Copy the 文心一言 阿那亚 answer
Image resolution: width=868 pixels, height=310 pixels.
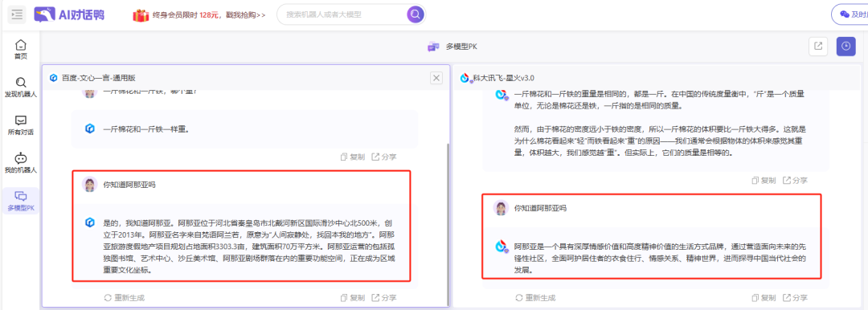pos(353,298)
